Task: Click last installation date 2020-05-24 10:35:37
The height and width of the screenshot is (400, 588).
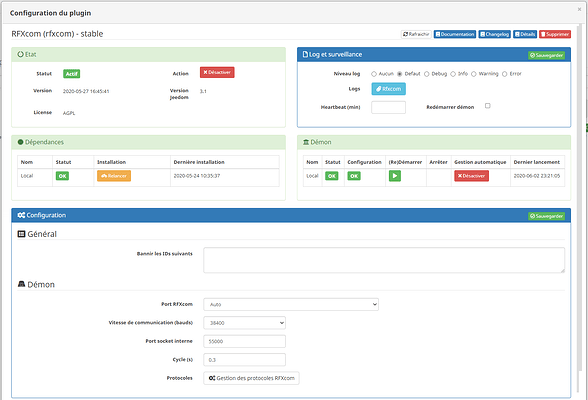Action: pos(197,176)
